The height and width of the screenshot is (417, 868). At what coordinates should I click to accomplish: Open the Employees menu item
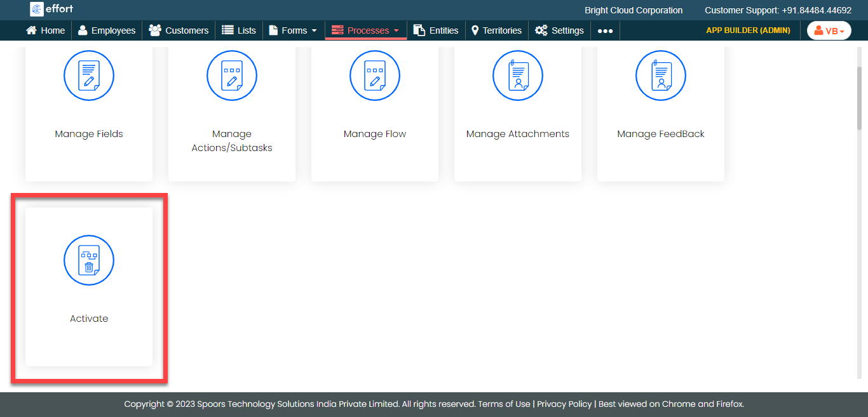click(x=107, y=30)
